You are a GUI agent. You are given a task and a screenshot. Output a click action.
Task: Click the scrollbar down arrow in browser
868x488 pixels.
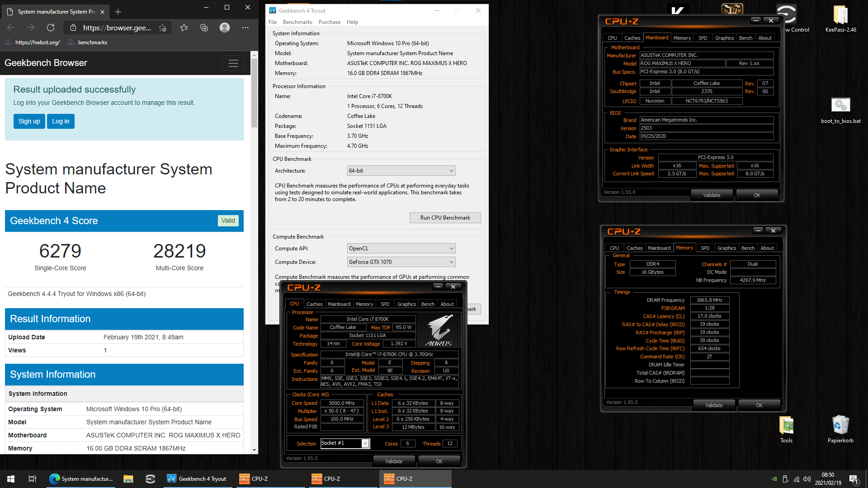pyautogui.click(x=254, y=450)
